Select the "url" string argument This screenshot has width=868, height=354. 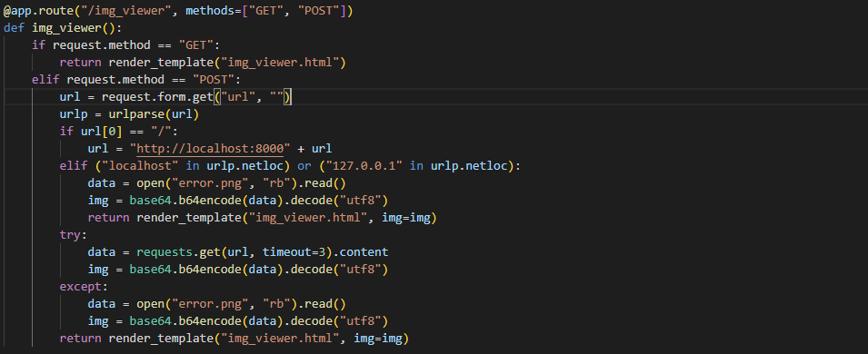[x=238, y=97]
